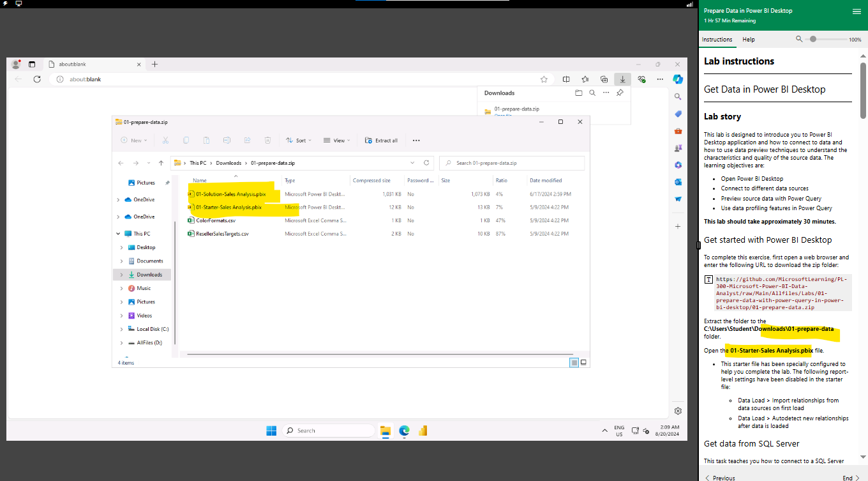Open the New dropdown in Explorer
Image resolution: width=868 pixels, height=481 pixels.
(134, 141)
